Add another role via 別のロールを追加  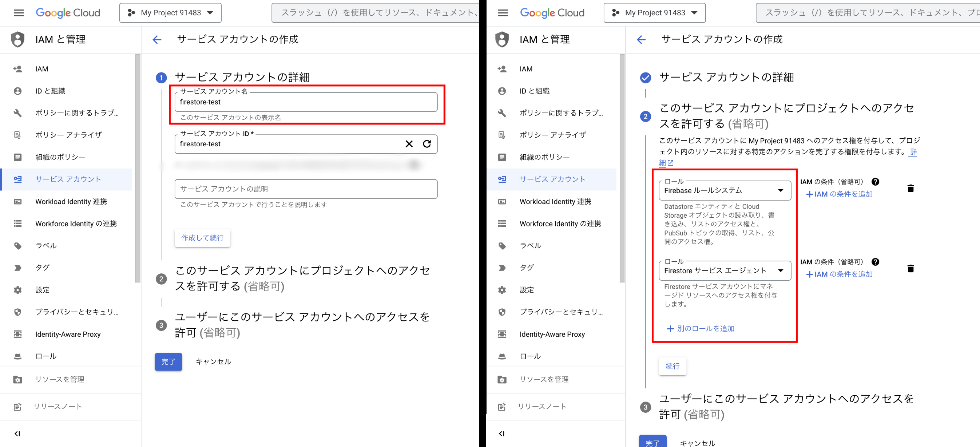point(701,328)
